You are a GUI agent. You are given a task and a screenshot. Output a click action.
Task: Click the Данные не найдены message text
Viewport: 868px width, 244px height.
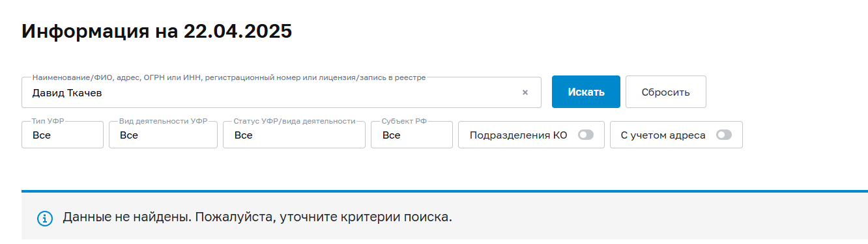click(257, 217)
